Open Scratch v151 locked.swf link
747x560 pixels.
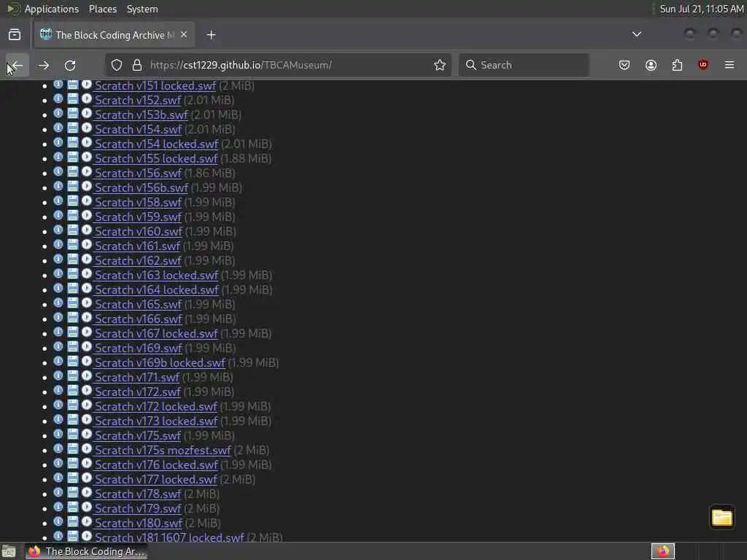[155, 86]
